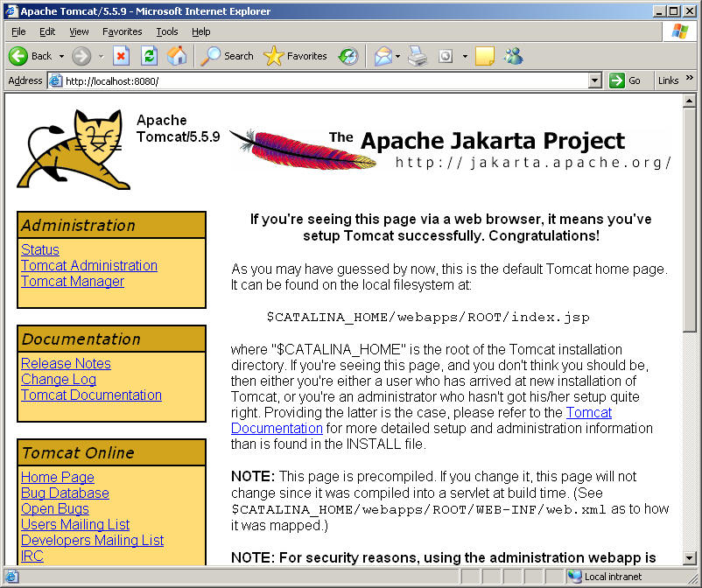The width and height of the screenshot is (702, 588).
Task: Click the Tomcat cat logo image
Action: [74, 150]
